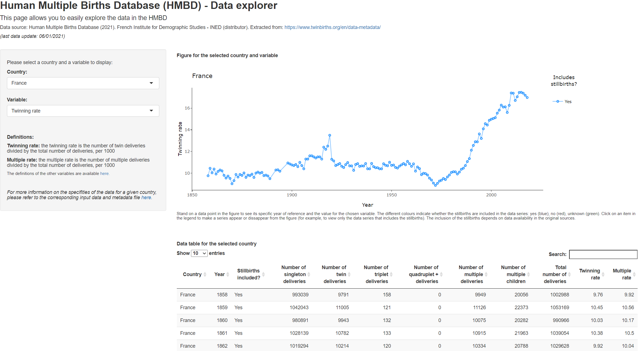Screen dimensions: 644x351
Task: Sort by Number of twin deliveries
Action: coord(349,274)
